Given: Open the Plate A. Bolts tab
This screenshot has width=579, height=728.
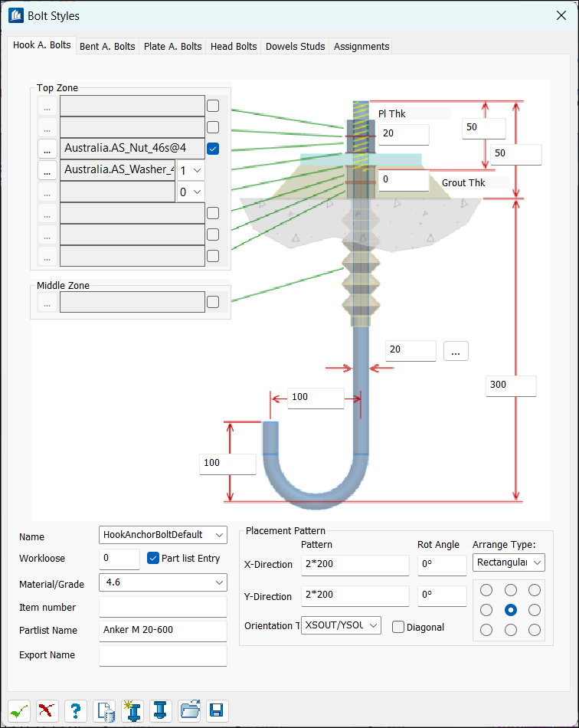Looking at the screenshot, I should click(172, 47).
